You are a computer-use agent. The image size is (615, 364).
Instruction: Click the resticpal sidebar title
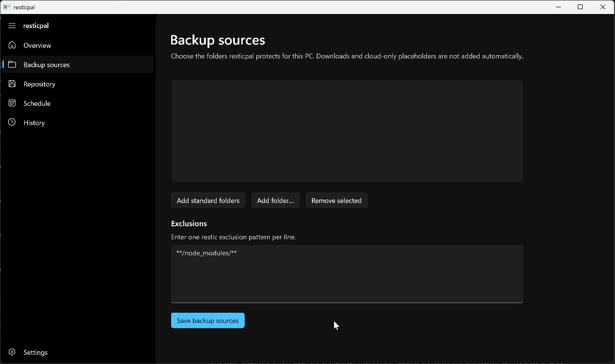pos(36,26)
